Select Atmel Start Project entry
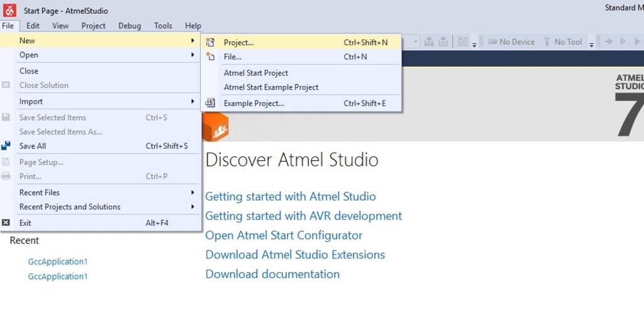Image resolution: width=644 pixels, height=333 pixels. [x=301, y=73]
